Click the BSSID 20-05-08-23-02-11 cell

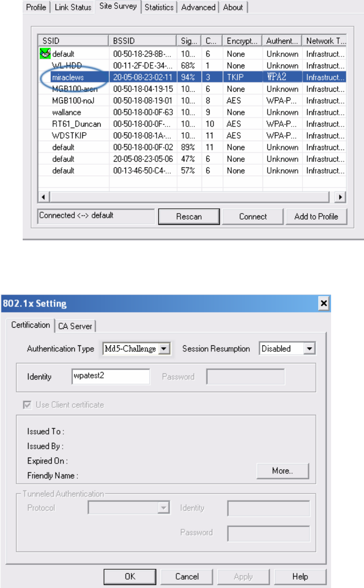point(143,77)
